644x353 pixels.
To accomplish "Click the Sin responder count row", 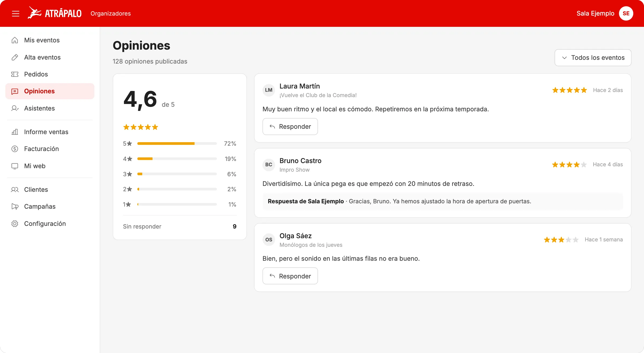I will (x=180, y=227).
